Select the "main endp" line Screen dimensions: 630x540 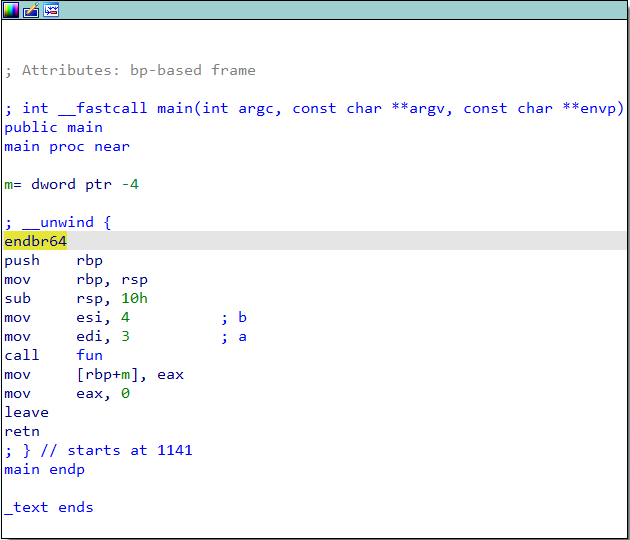tap(44, 469)
